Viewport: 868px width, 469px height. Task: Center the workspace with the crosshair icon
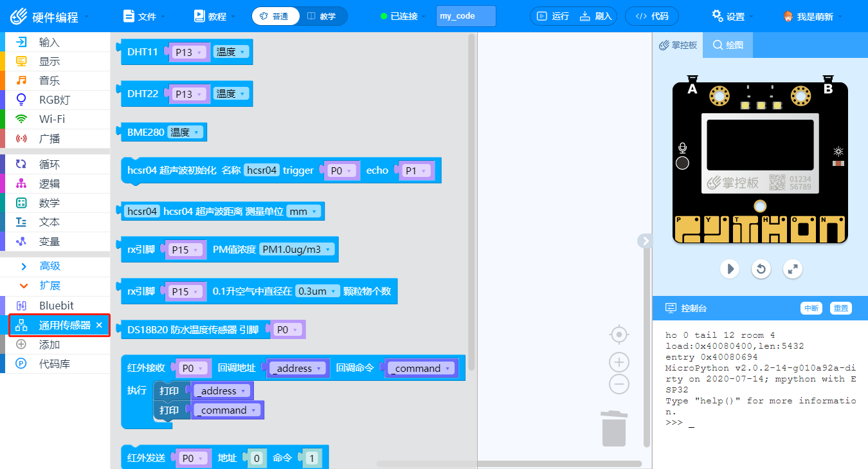click(619, 335)
